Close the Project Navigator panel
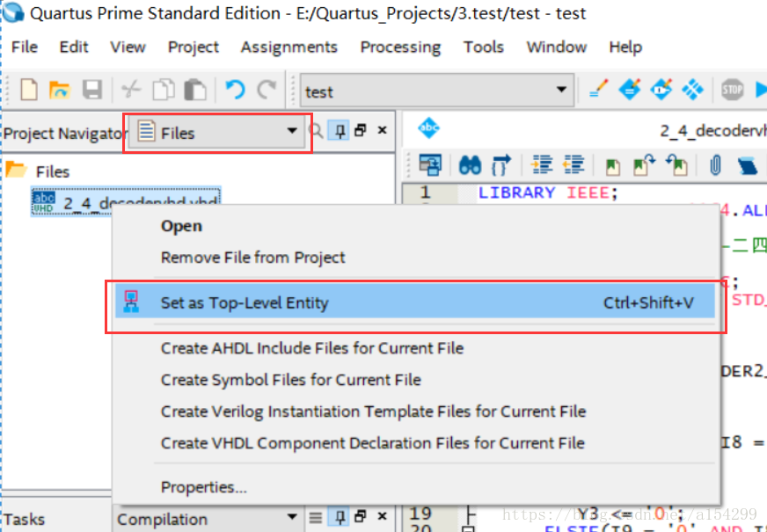This screenshot has height=532, width=767. tap(383, 130)
